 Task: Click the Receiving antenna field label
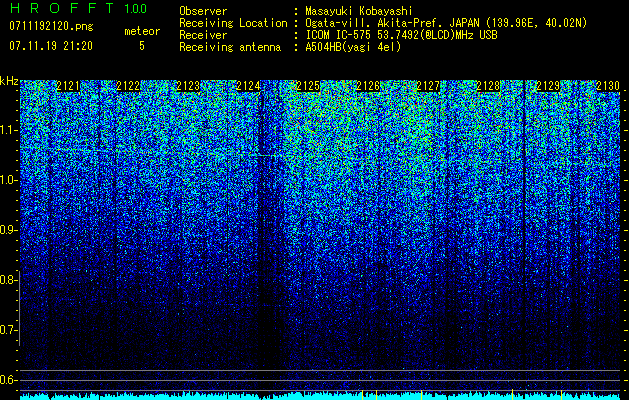coord(230,47)
